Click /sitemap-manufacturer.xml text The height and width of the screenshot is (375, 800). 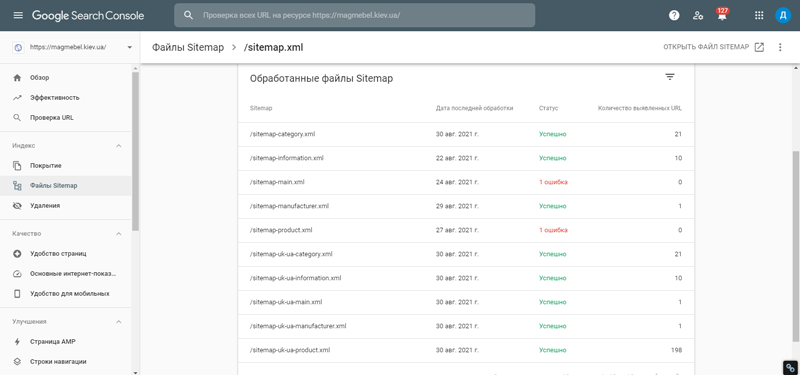(289, 206)
